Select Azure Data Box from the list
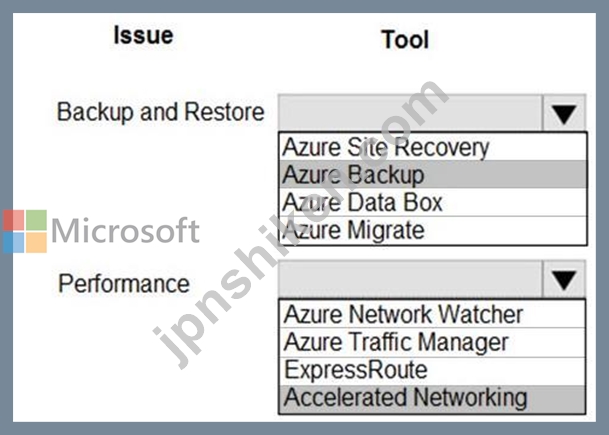 point(433,202)
